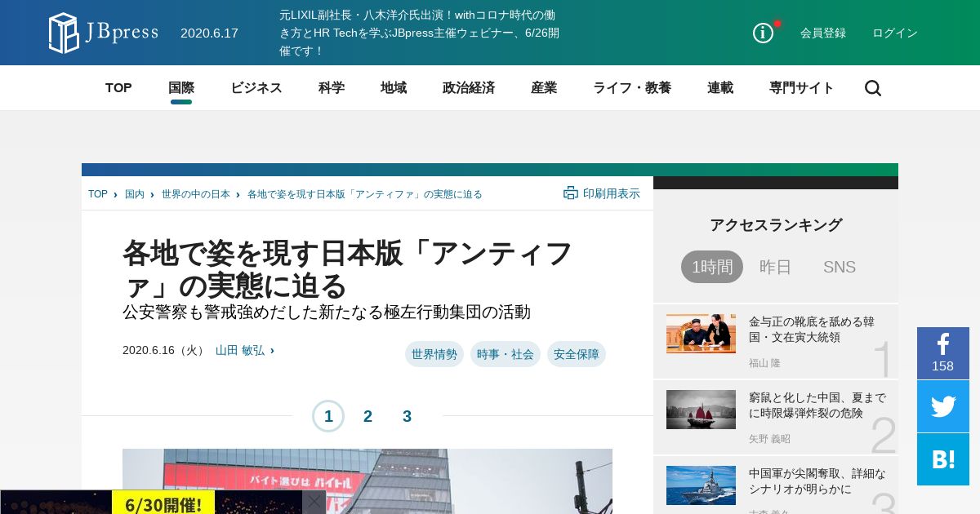Go to article page 1
Viewport: 980px width, 514px height.
pyautogui.click(x=328, y=416)
